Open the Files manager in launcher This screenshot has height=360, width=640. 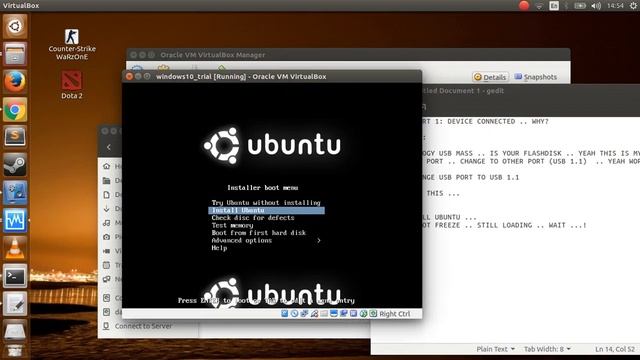pos(15,54)
